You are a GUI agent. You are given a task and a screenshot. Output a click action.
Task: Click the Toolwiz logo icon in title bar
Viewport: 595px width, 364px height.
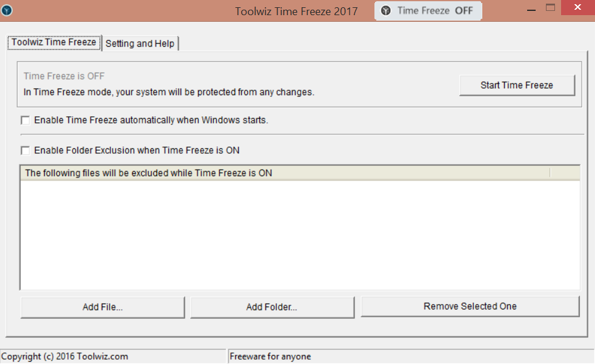pos(7,11)
